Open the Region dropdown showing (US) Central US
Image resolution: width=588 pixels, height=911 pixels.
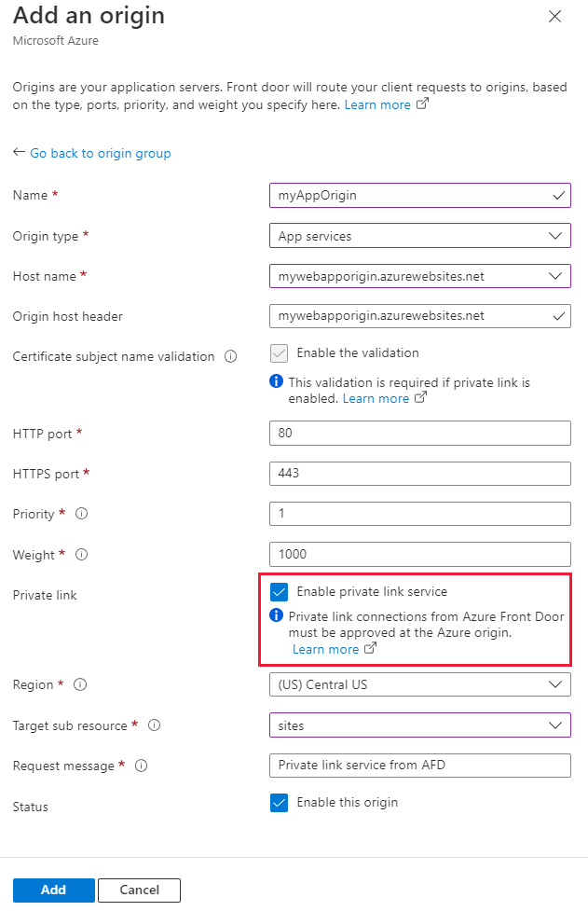pos(556,684)
